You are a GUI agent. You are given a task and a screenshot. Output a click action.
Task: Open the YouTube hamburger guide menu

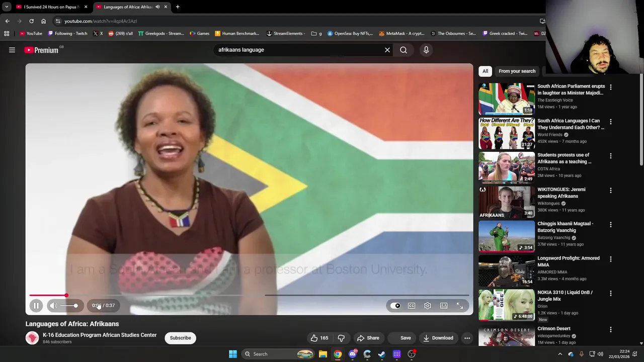click(x=12, y=50)
